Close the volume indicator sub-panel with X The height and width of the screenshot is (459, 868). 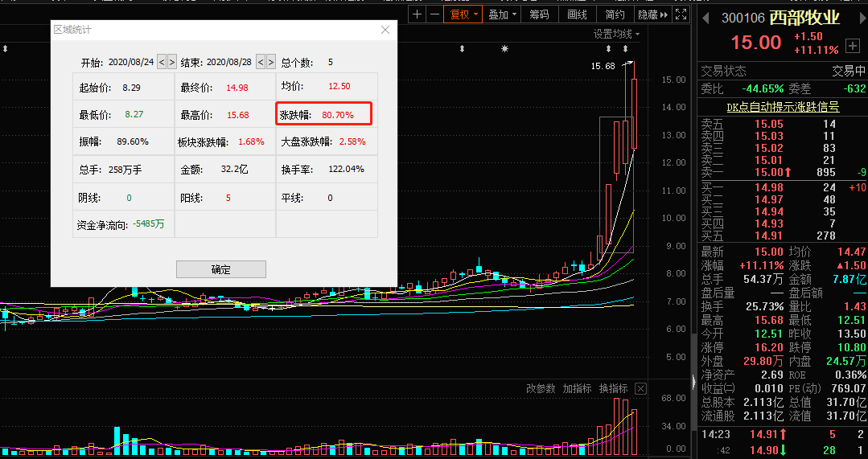pyautogui.click(x=640, y=389)
